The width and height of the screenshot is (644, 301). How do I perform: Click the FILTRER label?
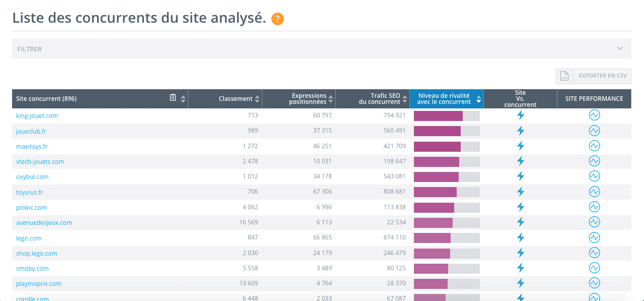[x=30, y=49]
